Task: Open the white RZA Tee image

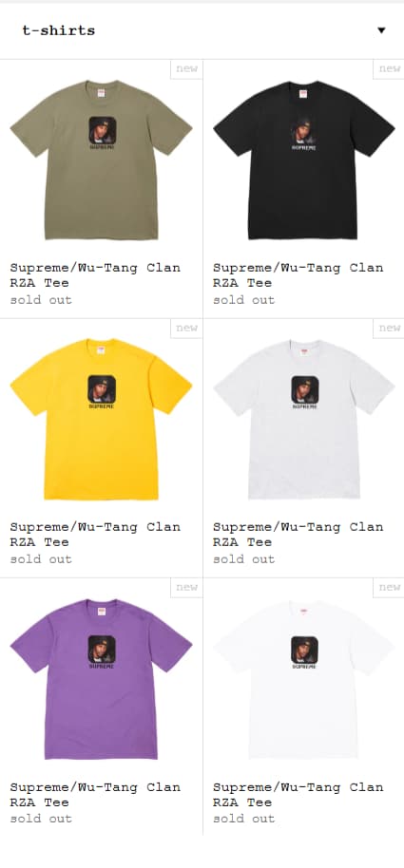Action: click(303, 679)
